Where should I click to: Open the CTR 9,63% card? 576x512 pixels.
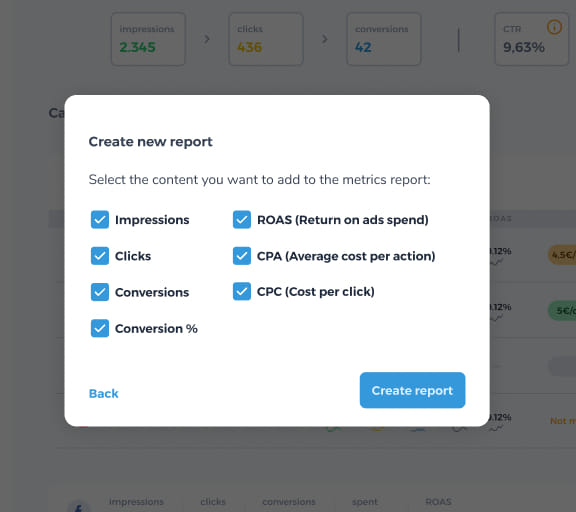[532, 39]
